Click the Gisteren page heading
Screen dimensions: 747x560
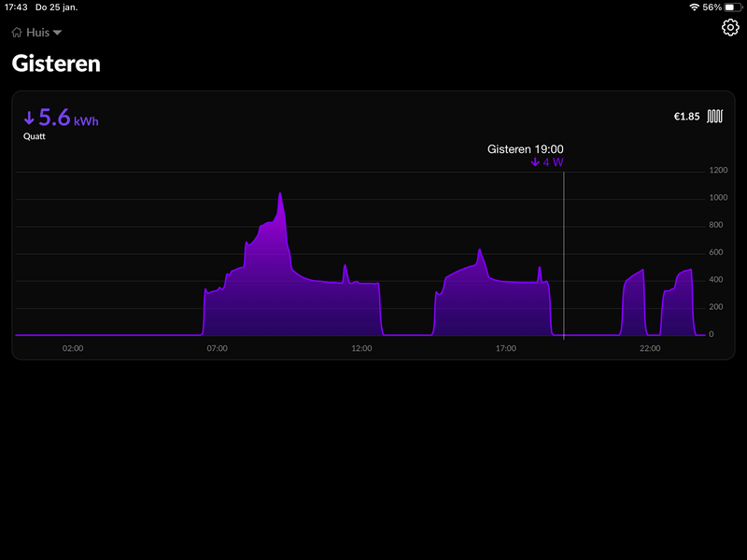pos(56,63)
